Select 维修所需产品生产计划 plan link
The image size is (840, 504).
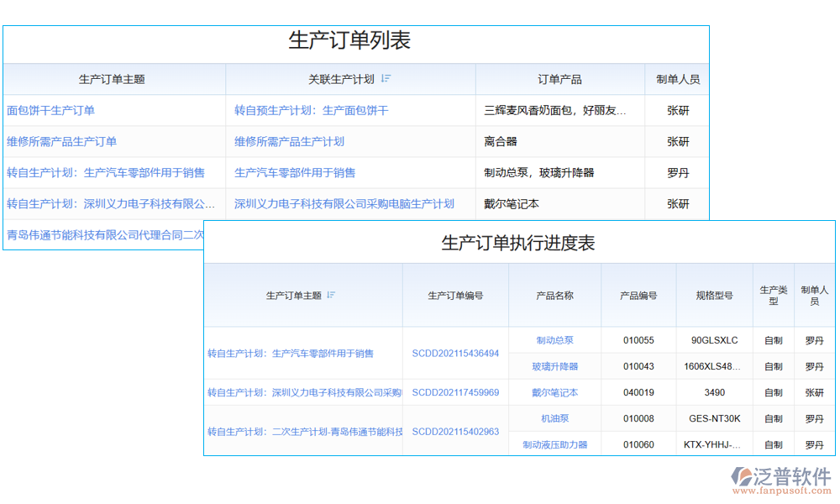coord(291,141)
